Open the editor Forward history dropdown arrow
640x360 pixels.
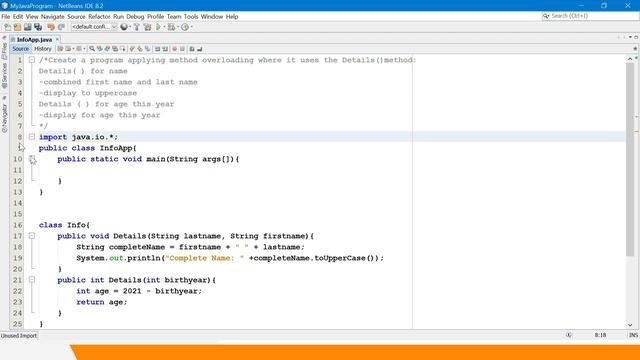(84, 49)
